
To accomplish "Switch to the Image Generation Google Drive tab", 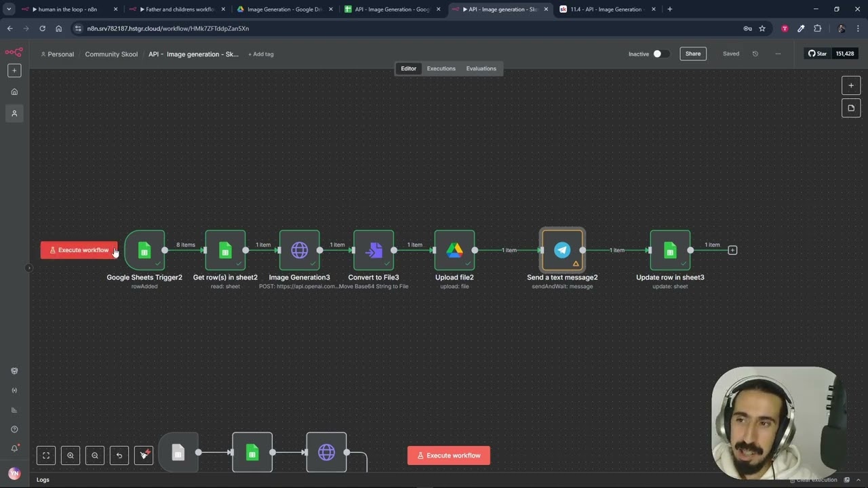I will [x=283, y=9].
